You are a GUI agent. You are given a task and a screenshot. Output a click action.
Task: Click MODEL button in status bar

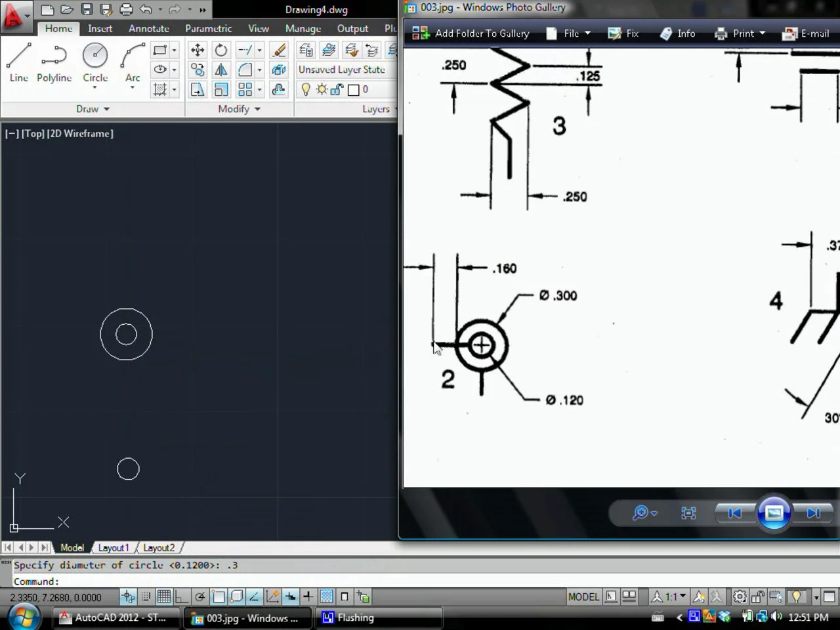[583, 597]
